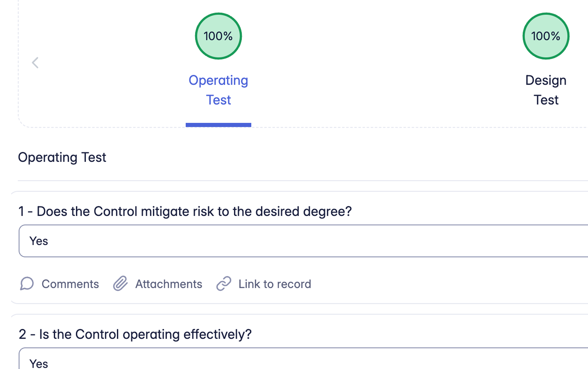Image resolution: width=588 pixels, height=369 pixels.
Task: Click the paperclip Attachments icon
Action: (120, 283)
